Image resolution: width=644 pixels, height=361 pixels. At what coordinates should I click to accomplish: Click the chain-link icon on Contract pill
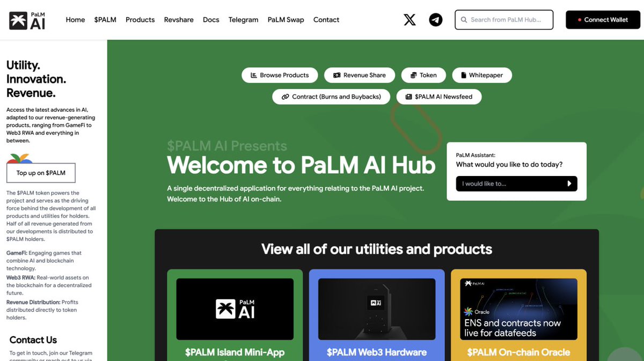[x=285, y=97]
